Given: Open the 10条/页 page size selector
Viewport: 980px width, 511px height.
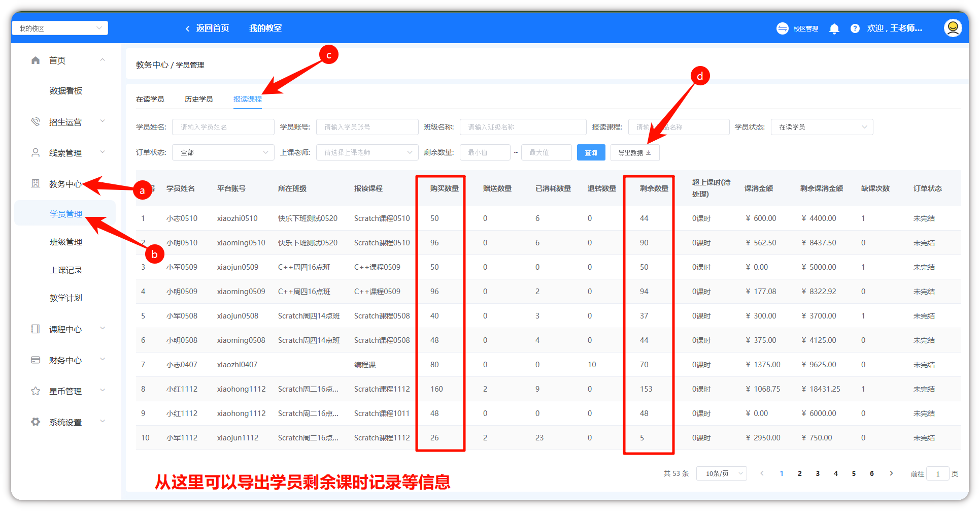Looking at the screenshot, I should pyautogui.click(x=721, y=473).
